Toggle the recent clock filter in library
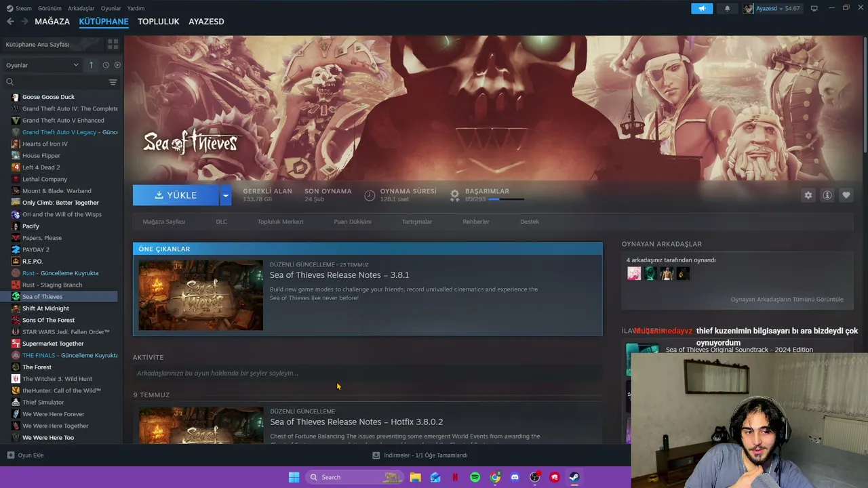 coord(106,65)
